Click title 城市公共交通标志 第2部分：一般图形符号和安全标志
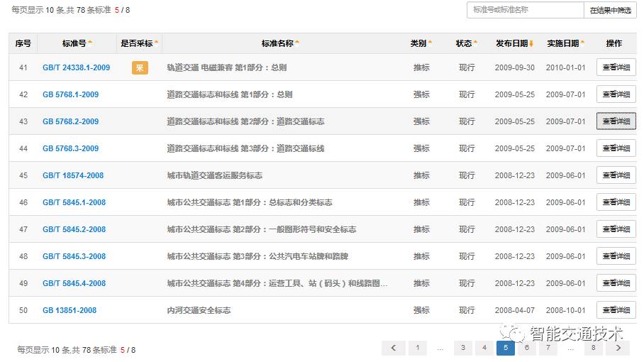Viewport: 644px width, 362px height. 262,229
